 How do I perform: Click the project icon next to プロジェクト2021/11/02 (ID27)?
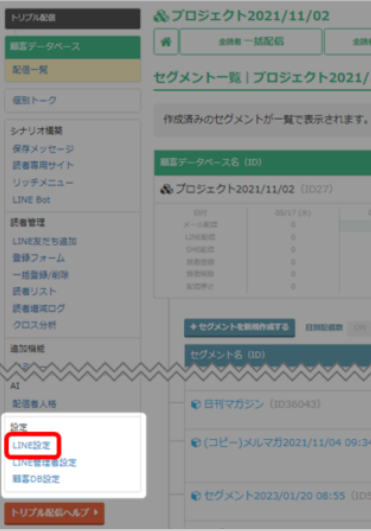[166, 189]
